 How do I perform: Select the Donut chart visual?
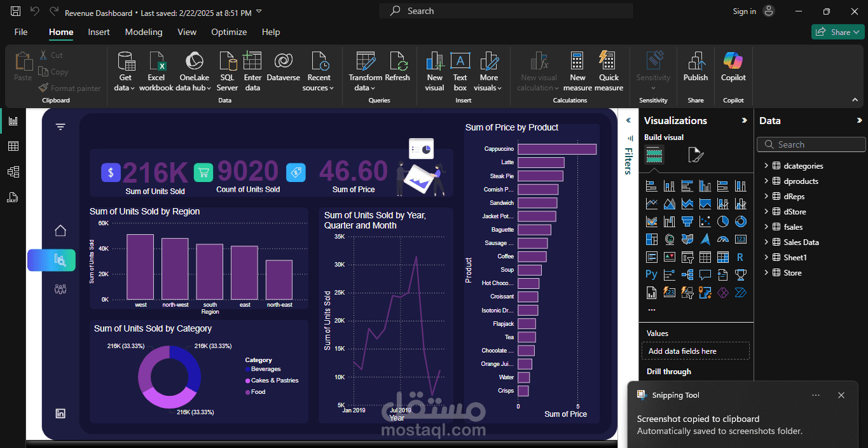point(741,221)
